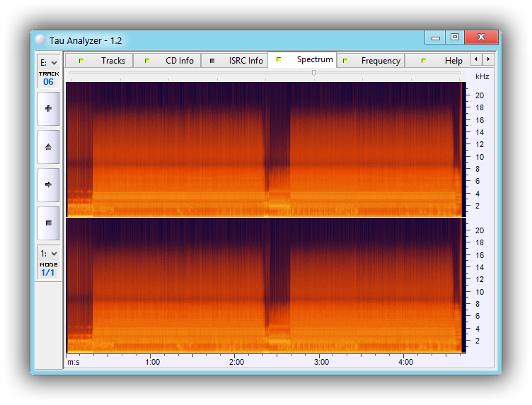This screenshot has height=405, width=532.
Task: Click the mode 1/1 display
Action: (48, 273)
